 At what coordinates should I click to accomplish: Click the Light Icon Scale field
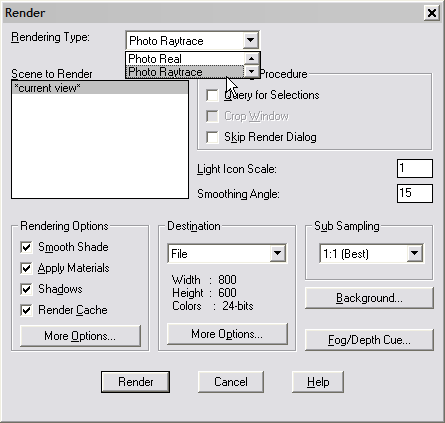pos(415,168)
